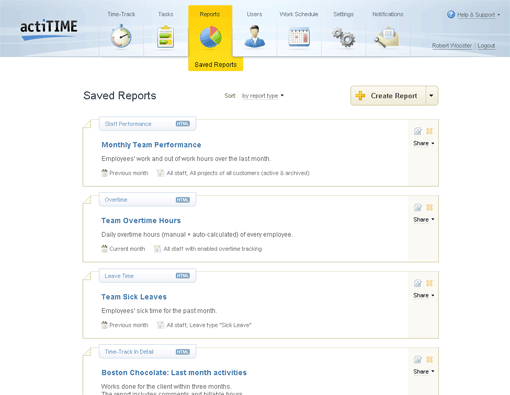Click the HTML badge on Staff Performance
The height and width of the screenshot is (395, 510).
(183, 124)
